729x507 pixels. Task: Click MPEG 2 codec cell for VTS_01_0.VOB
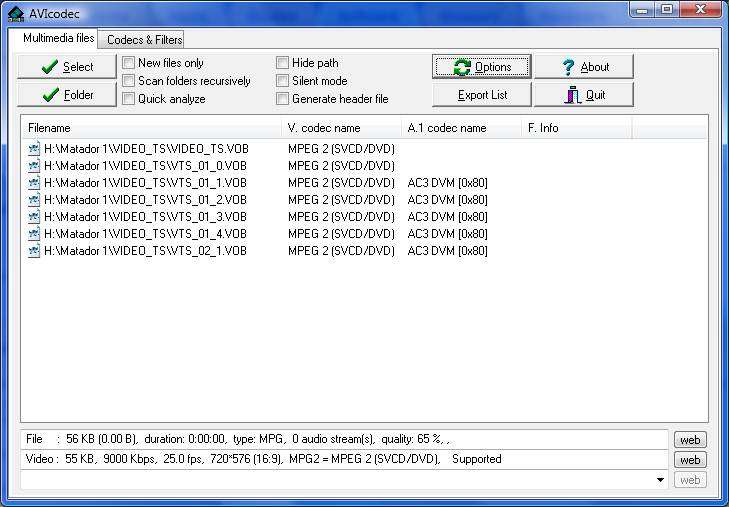pyautogui.click(x=341, y=166)
